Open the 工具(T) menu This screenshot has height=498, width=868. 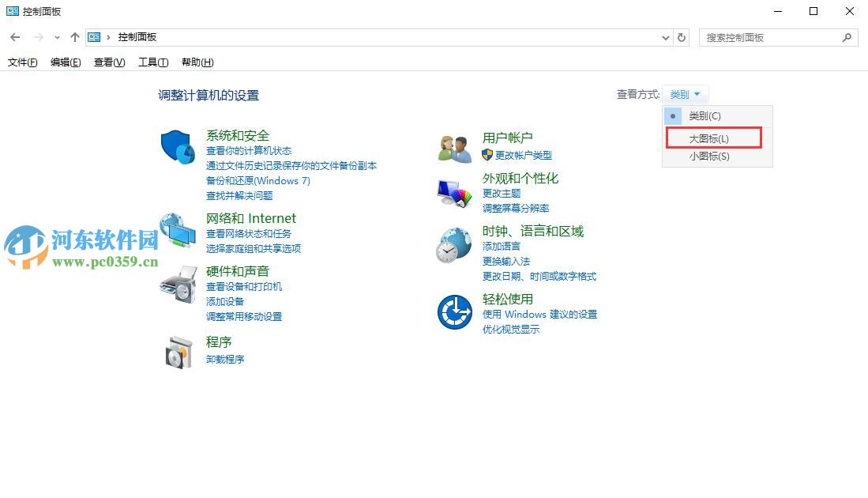coord(152,62)
